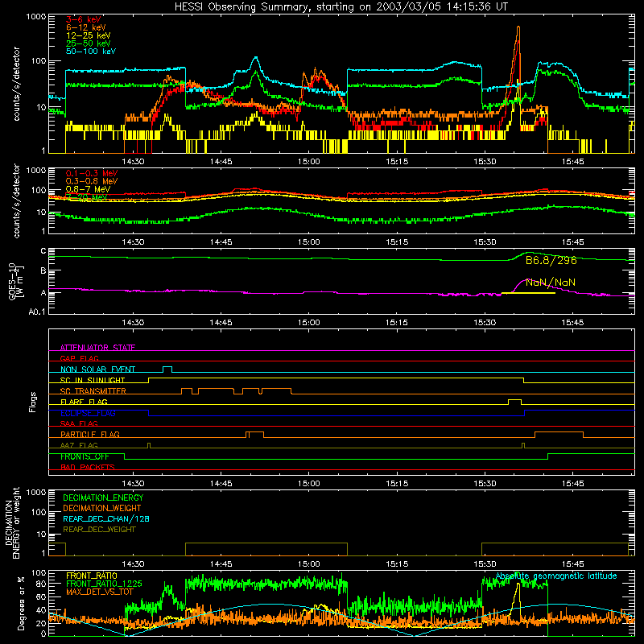Select the SAA_FLAG label
This screenshot has width=644, height=644.
[79, 423]
